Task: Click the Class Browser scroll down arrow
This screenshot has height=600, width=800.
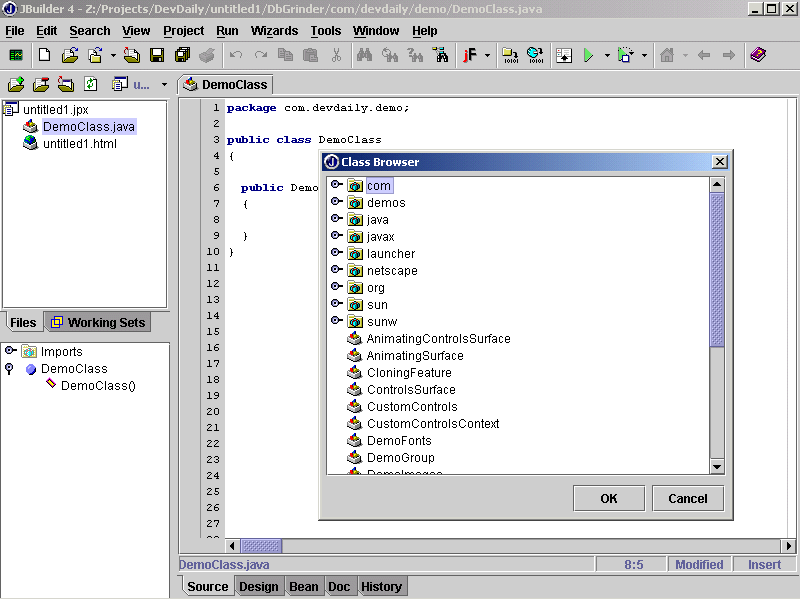Action: click(x=717, y=466)
